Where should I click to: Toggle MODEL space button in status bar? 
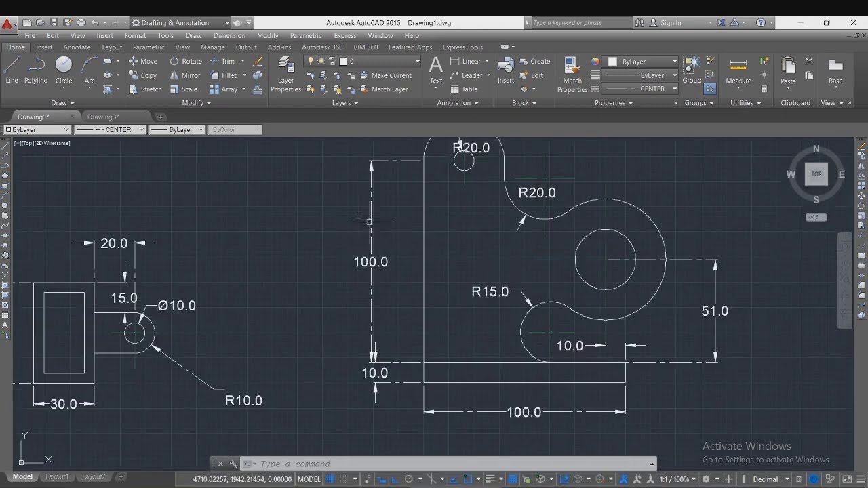click(309, 479)
